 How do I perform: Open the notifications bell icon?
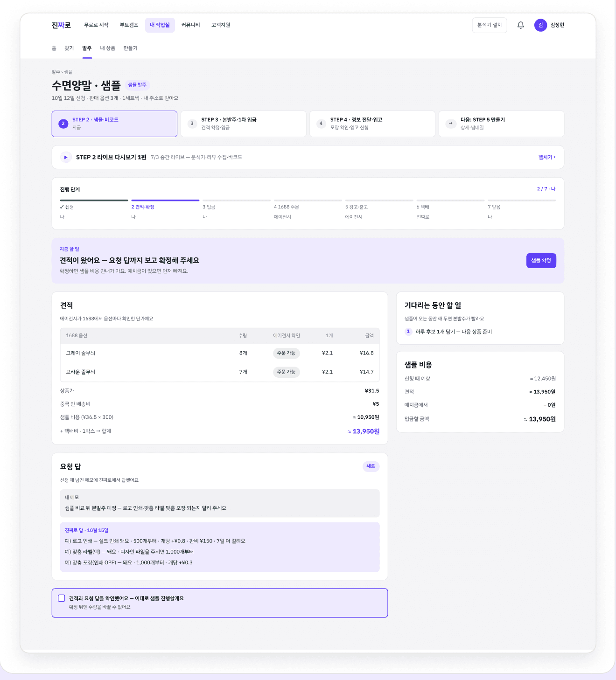click(521, 25)
